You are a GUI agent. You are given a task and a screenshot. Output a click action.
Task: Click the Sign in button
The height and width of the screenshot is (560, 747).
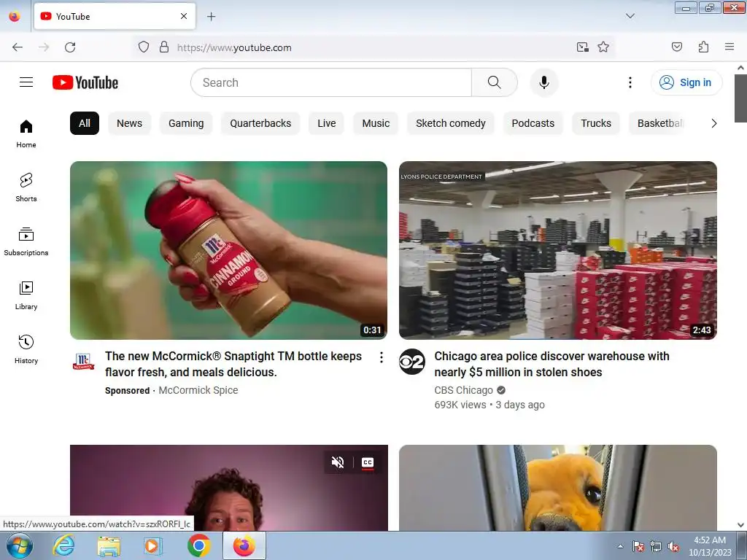(x=686, y=82)
